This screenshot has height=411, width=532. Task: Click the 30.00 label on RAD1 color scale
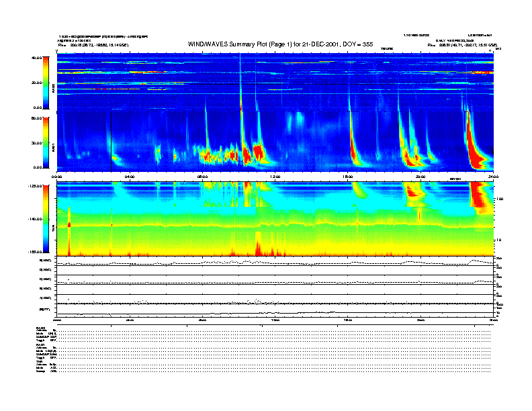click(37, 143)
